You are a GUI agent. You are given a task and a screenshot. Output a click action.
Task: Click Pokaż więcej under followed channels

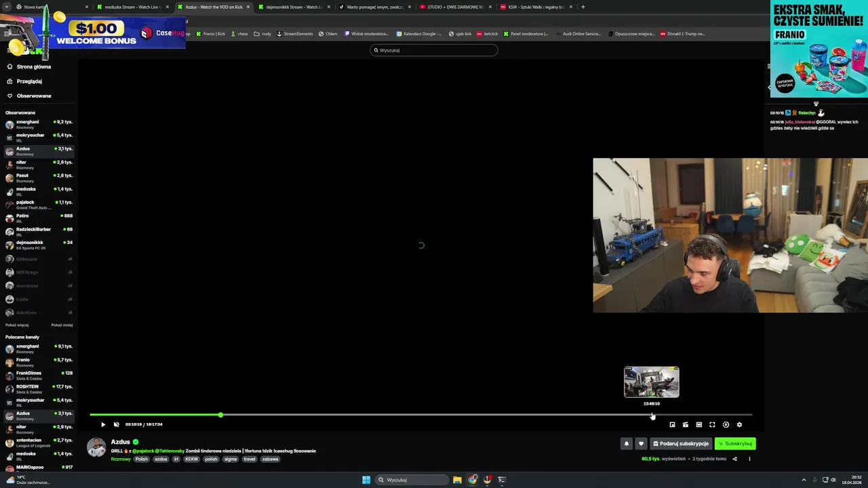17,325
